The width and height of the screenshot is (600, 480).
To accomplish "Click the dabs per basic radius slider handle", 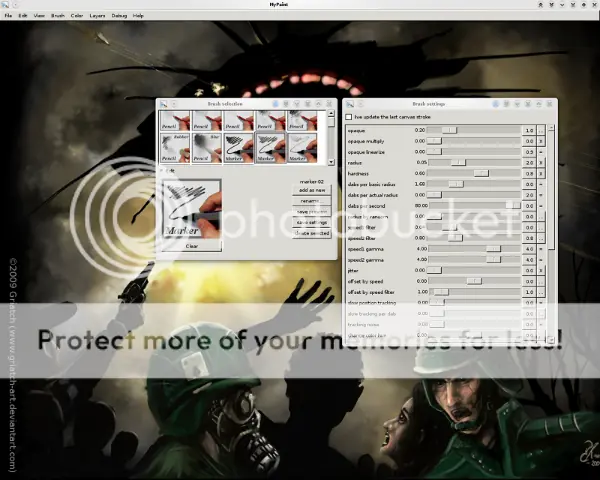I will pos(456,184).
